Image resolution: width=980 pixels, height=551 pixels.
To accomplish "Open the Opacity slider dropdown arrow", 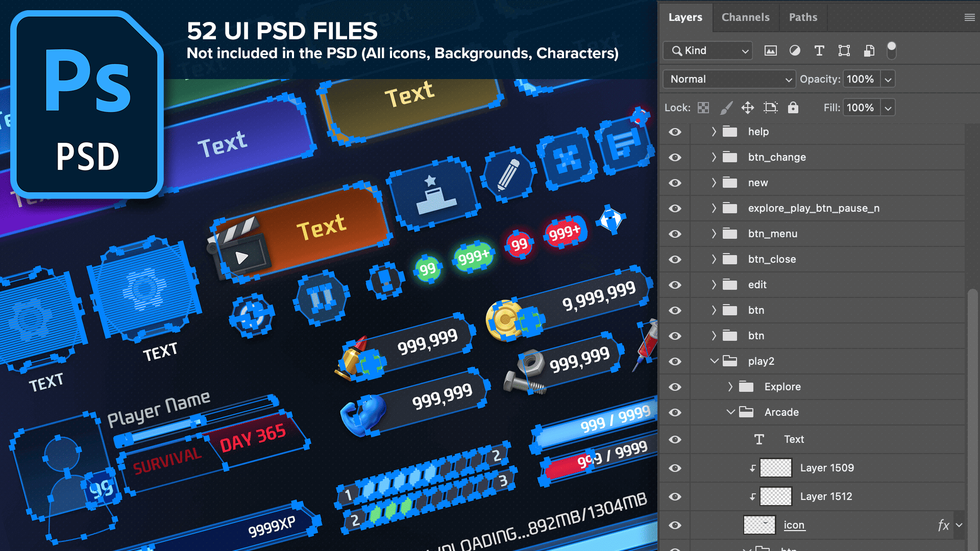I will coord(888,80).
